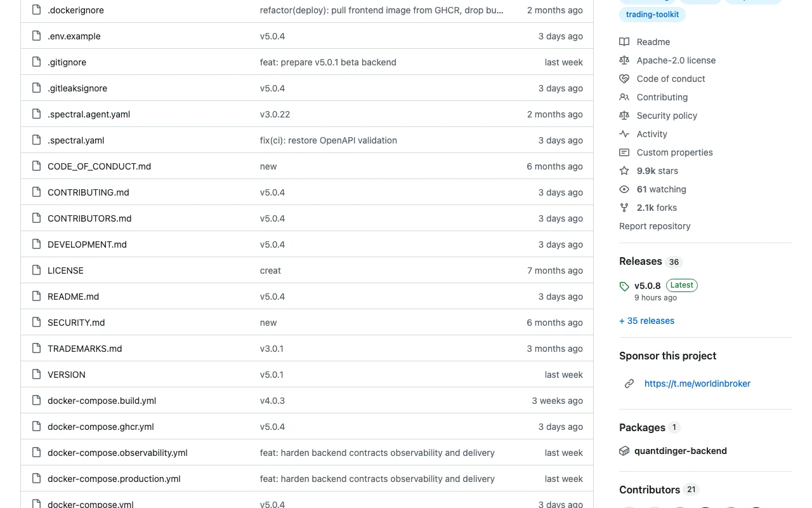The width and height of the screenshot is (812, 508).
Task: Go to Security policy link
Action: (667, 116)
